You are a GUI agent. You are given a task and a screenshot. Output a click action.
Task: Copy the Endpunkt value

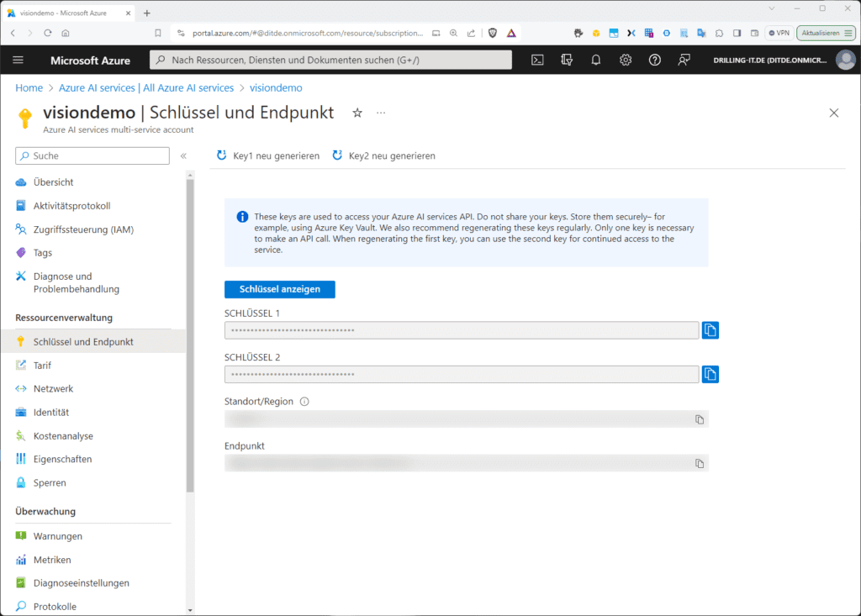pos(700,463)
